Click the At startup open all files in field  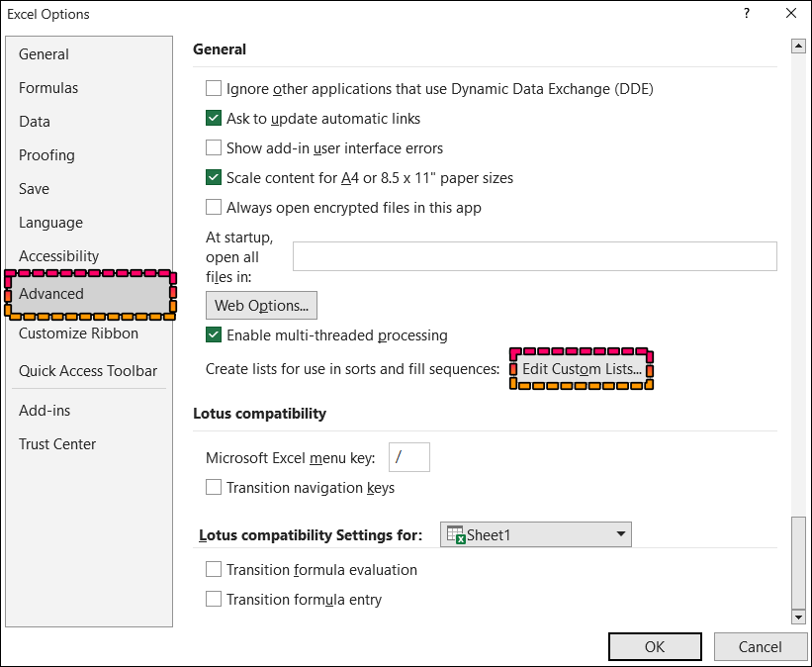[x=534, y=256]
